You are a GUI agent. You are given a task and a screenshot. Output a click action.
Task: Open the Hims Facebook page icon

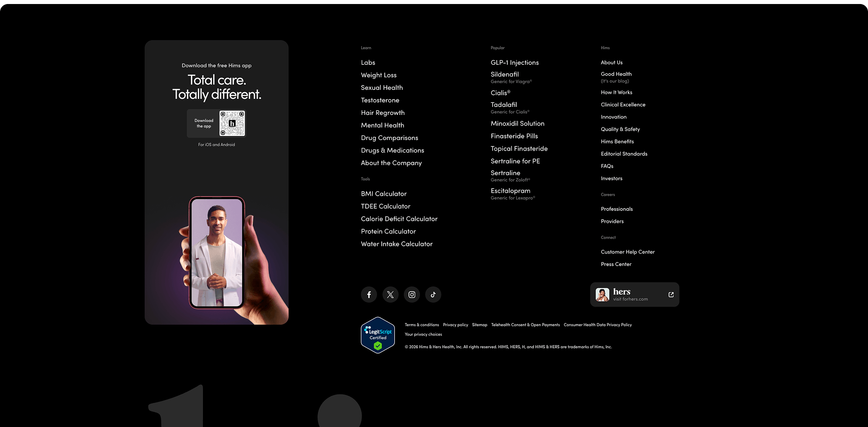pyautogui.click(x=369, y=295)
